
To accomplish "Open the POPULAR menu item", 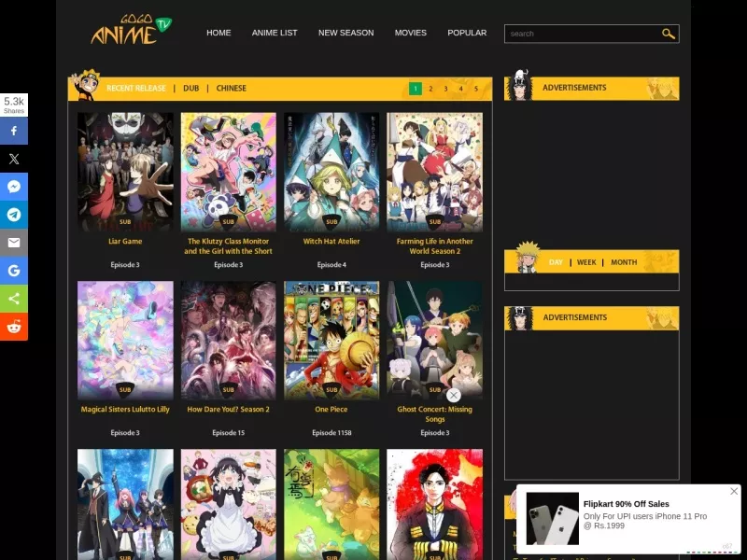I will pos(467,33).
